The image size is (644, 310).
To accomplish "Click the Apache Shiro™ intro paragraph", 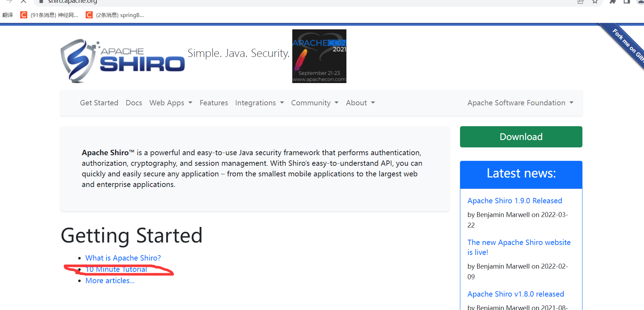I will pos(252,169).
